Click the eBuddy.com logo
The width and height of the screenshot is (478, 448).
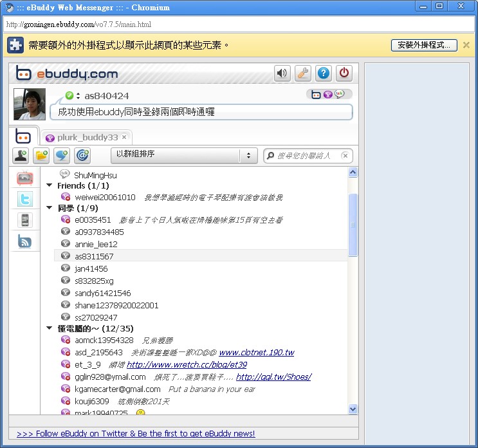[67, 73]
